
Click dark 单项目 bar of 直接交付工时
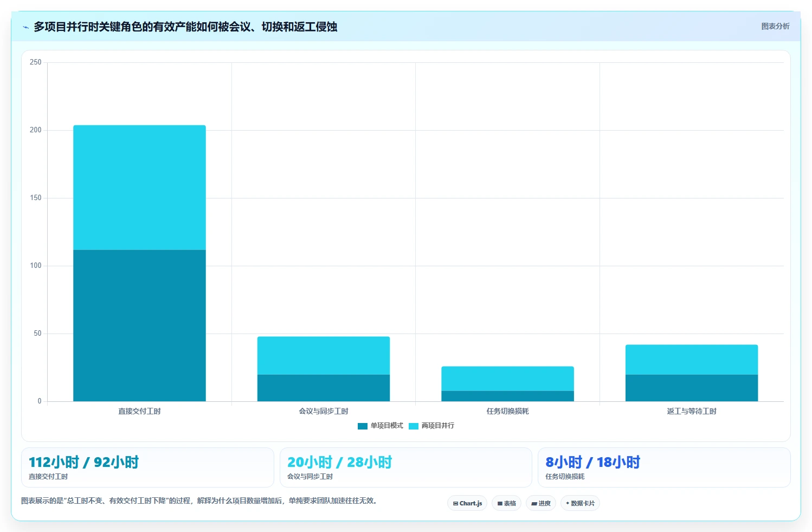click(139, 325)
